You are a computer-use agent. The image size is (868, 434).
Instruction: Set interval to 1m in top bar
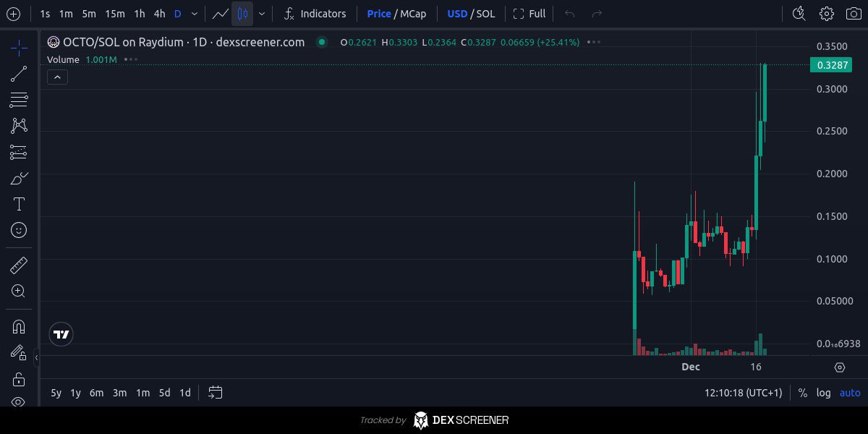[66, 14]
